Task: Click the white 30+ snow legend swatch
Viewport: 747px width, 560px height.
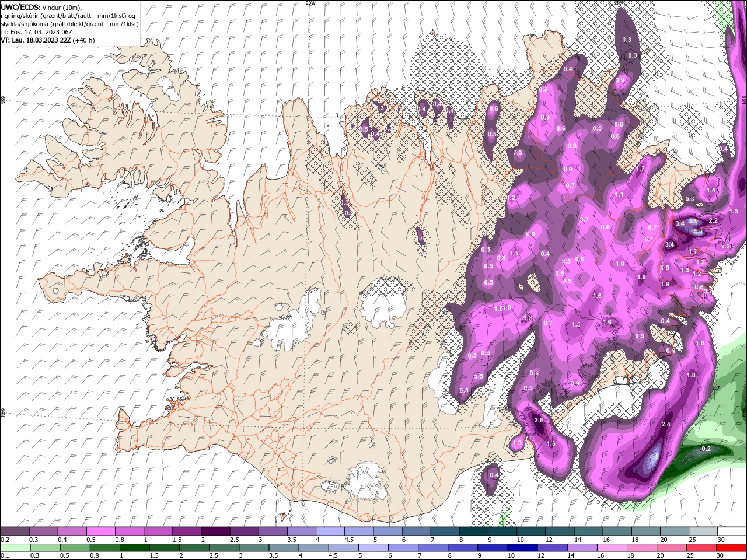Action: click(x=732, y=531)
